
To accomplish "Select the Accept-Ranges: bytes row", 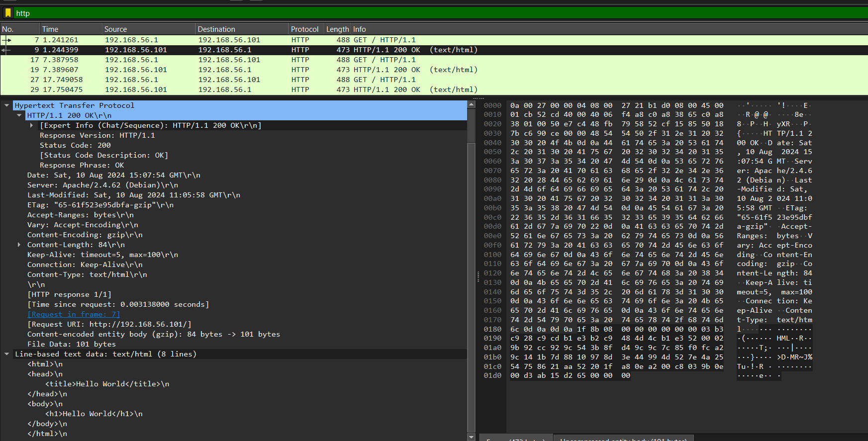I will click(x=234, y=215).
